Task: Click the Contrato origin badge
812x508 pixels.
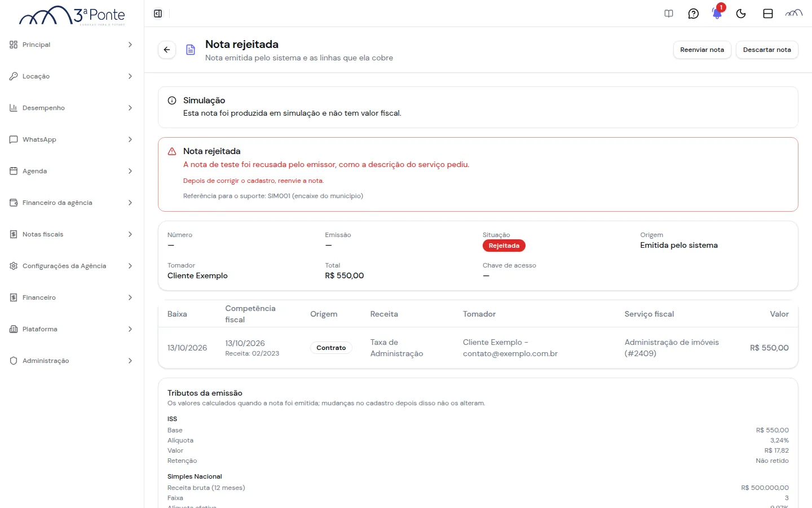Action: tap(331, 348)
